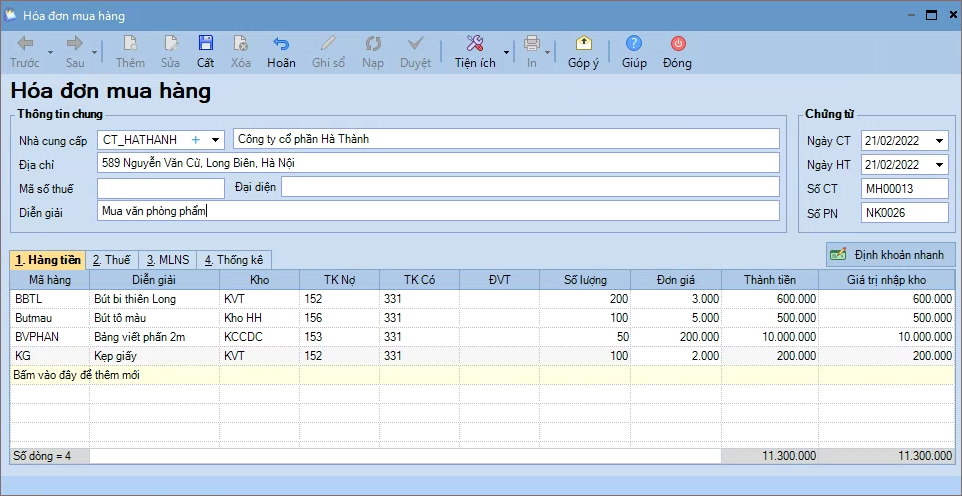Maximize the Hóa đơn mua hàng window
The height and width of the screenshot is (496, 962).
(931, 15)
